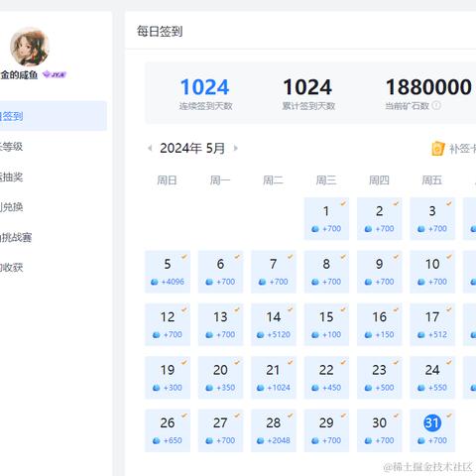Select calendar day 14 with +5120
Screen dimensions: 476x476
[x=274, y=324]
